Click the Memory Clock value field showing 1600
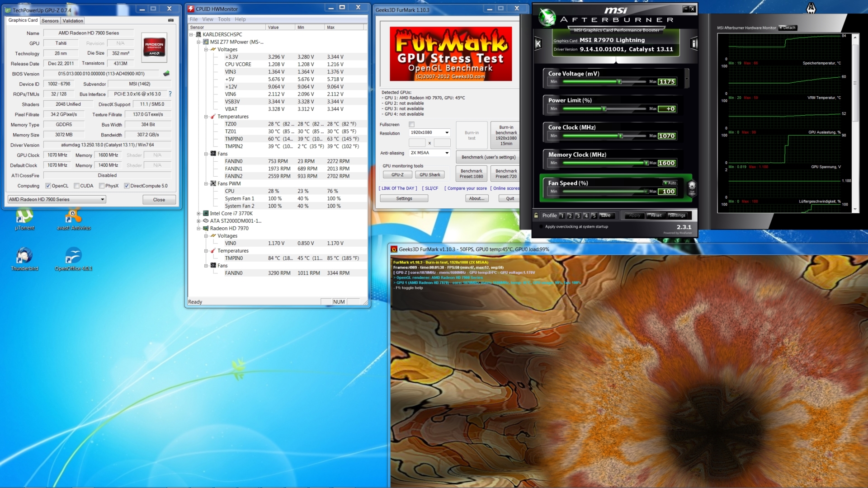The height and width of the screenshot is (488, 868). coord(667,163)
